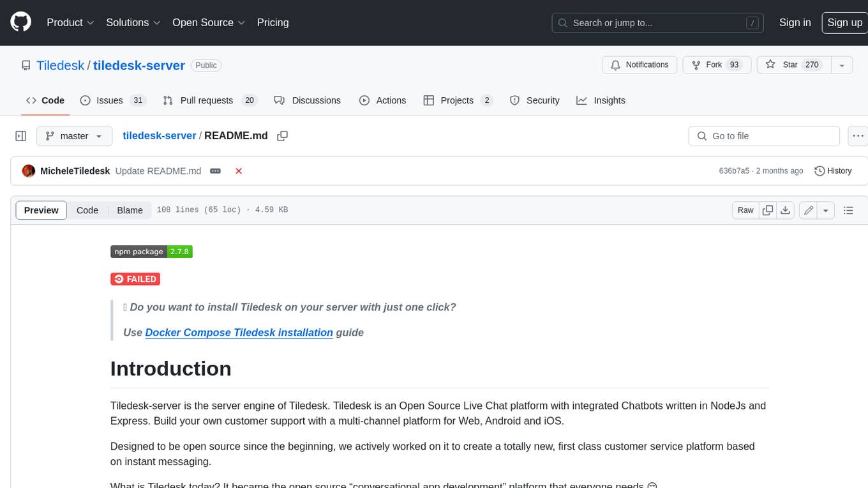Sign in to GitHub
The width and height of the screenshot is (868, 488).
795,22
